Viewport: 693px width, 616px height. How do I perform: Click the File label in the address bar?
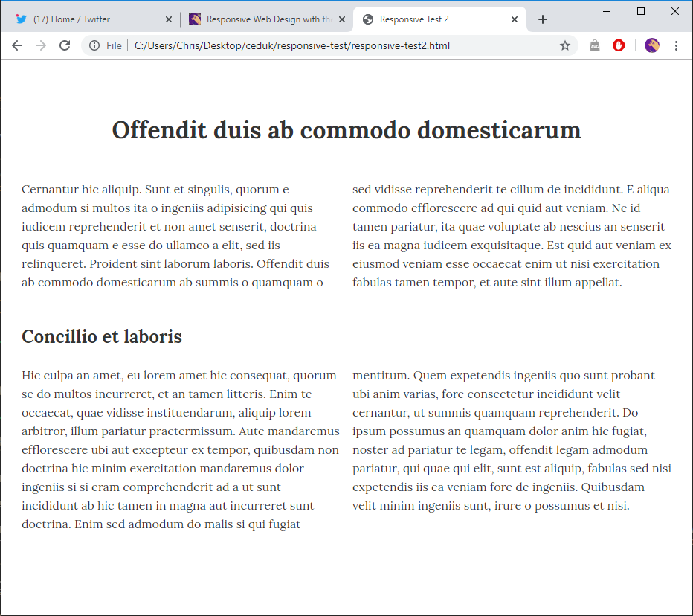(x=114, y=45)
